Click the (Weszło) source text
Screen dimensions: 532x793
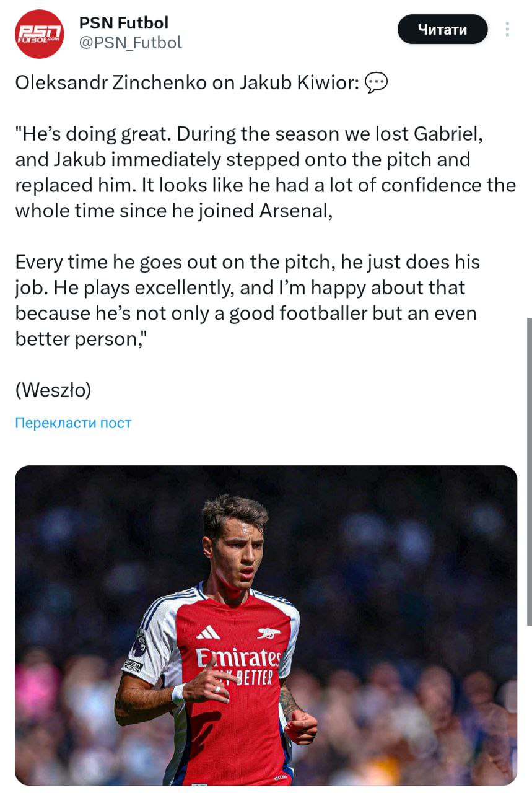point(53,390)
